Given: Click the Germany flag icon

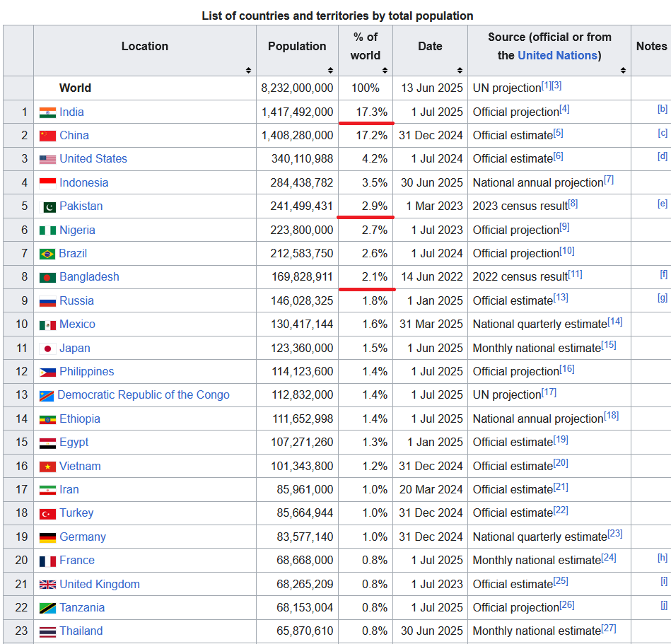Looking at the screenshot, I should point(47,537).
